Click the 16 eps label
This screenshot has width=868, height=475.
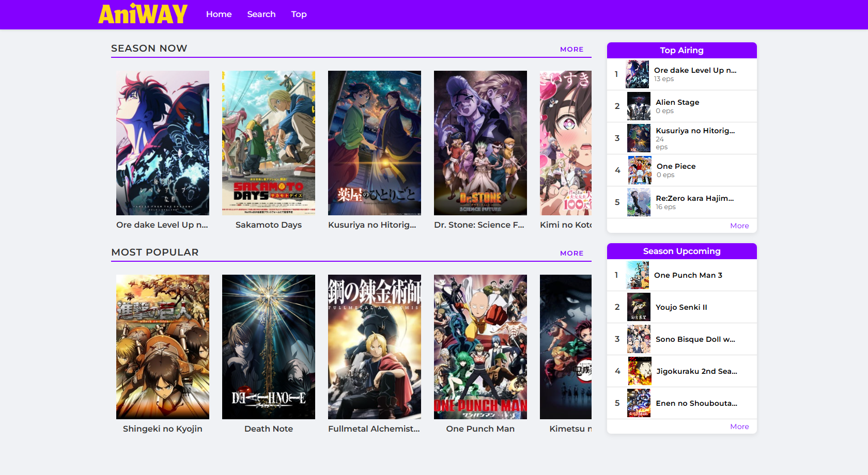(666, 207)
